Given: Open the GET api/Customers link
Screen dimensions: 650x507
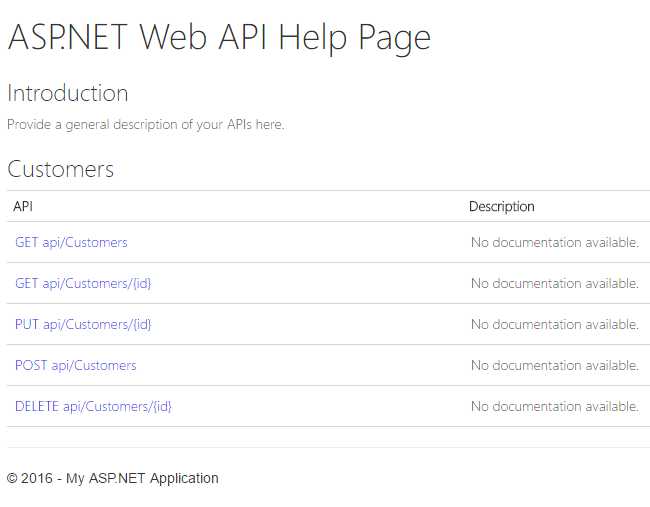Looking at the screenshot, I should coord(71,242).
